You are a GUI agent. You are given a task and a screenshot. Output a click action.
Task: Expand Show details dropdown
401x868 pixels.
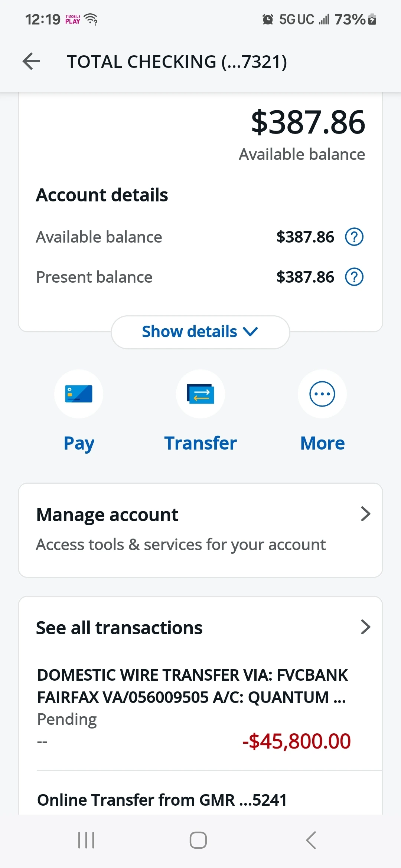tap(200, 332)
